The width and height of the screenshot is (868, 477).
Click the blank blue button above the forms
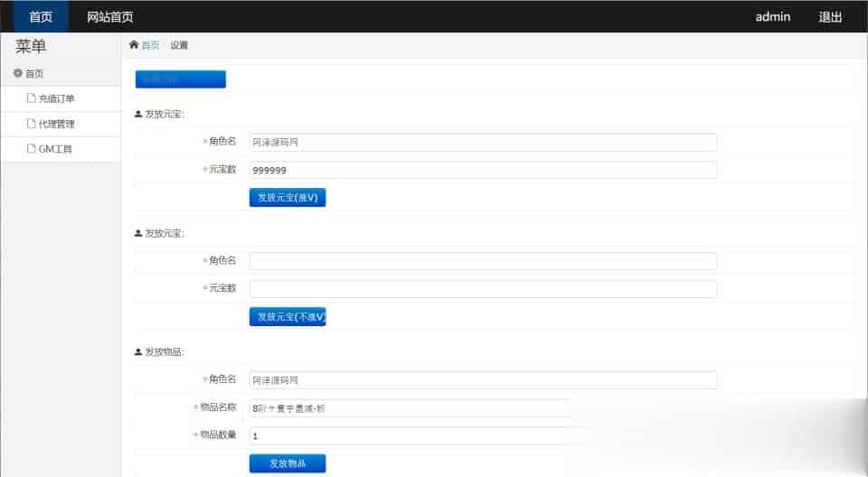click(x=181, y=79)
